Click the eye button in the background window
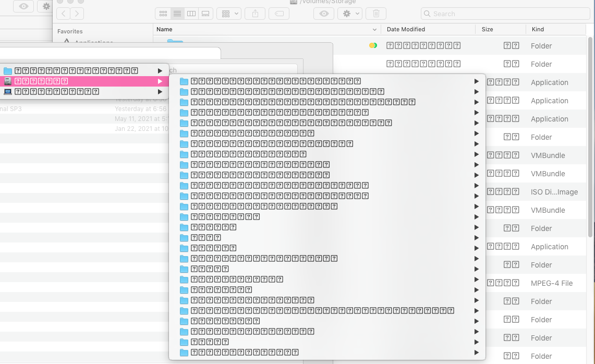 click(x=23, y=6)
